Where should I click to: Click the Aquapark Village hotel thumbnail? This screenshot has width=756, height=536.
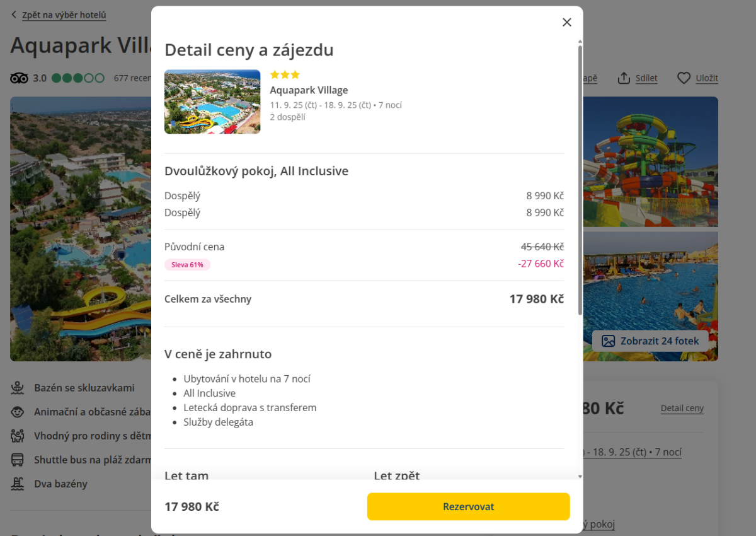[212, 102]
